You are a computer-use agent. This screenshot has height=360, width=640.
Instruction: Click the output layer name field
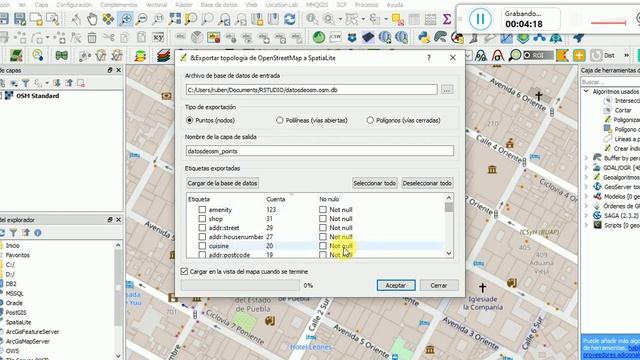(320, 151)
